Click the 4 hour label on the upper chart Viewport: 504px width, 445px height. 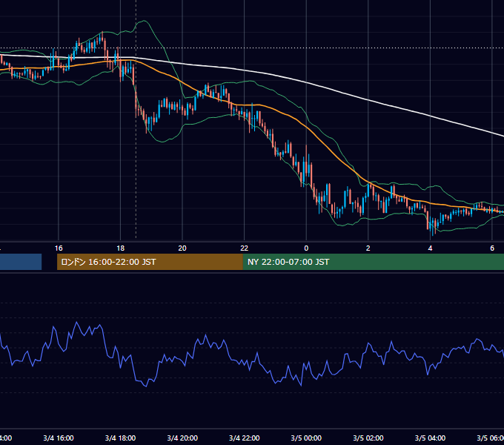[430, 248]
